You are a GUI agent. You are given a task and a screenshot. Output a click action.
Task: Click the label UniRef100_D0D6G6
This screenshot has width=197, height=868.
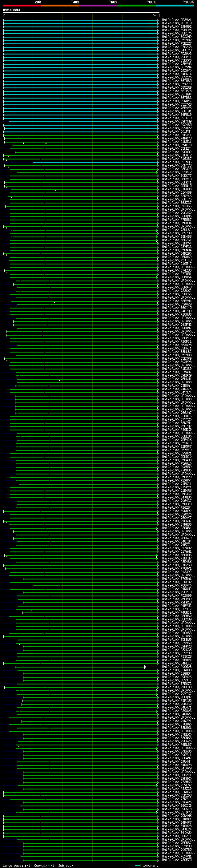coord(177,751)
